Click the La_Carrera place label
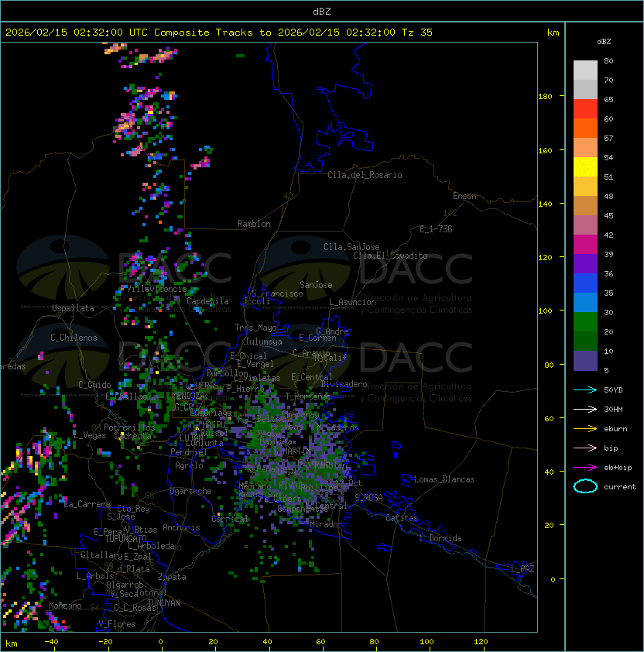Screen dimensions: 644x652 point(87,504)
